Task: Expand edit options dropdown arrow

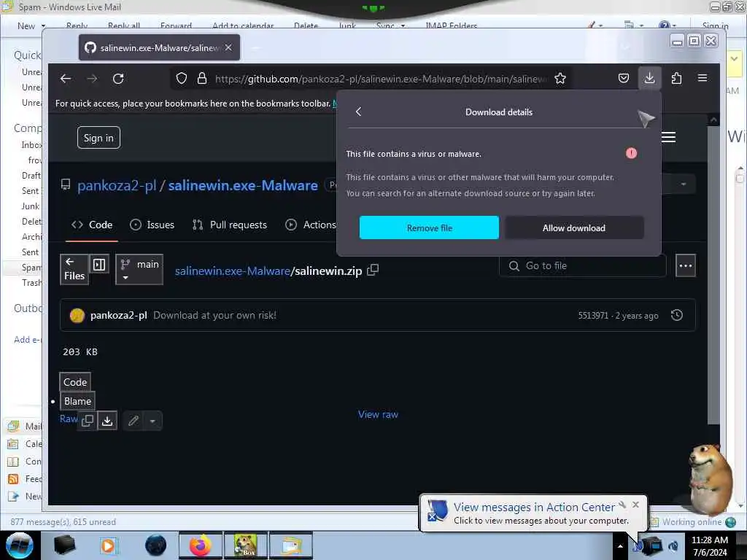Action: click(x=152, y=421)
